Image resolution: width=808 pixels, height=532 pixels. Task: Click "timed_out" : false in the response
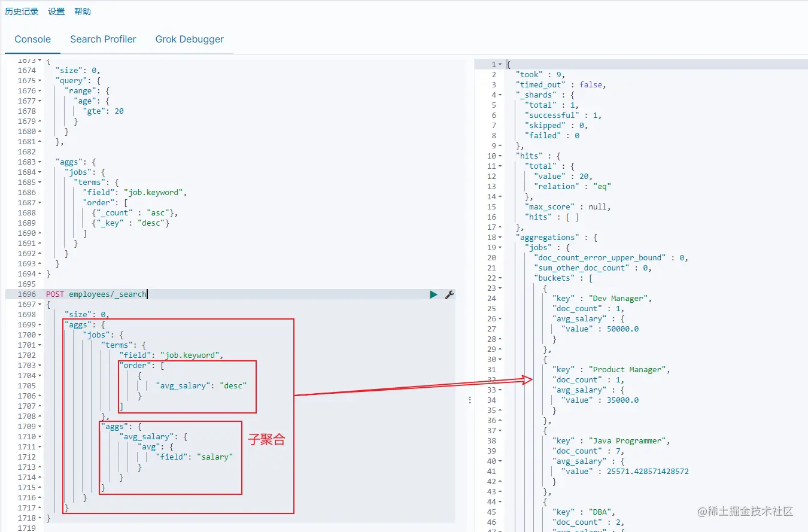[x=561, y=84]
